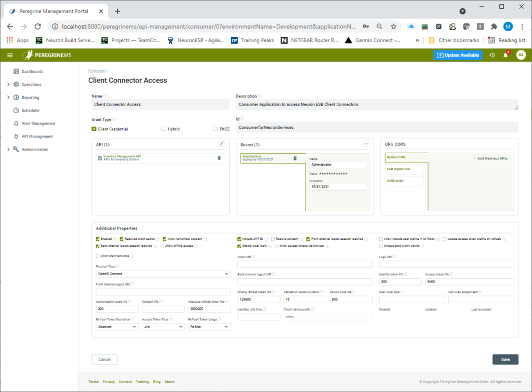Open the hamburger menu in the top bar
Image resolution: width=532 pixels, height=392 pixels.
pos(9,55)
